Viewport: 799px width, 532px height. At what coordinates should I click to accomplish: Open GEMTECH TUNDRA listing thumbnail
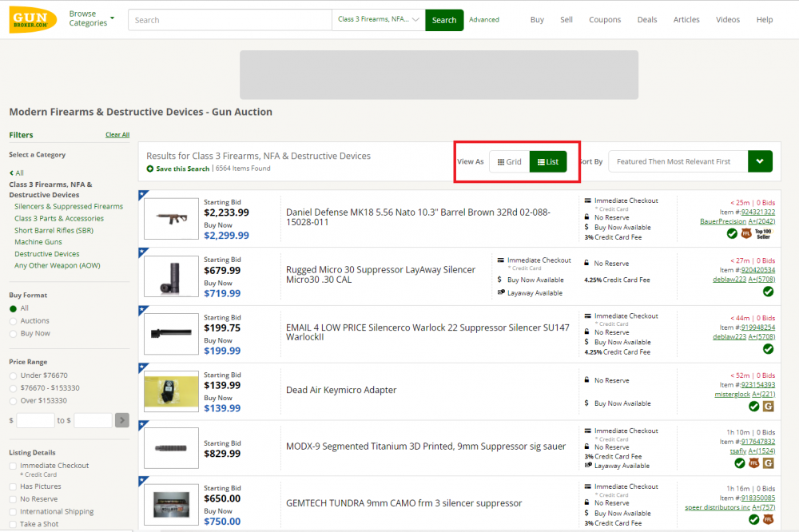pos(171,505)
